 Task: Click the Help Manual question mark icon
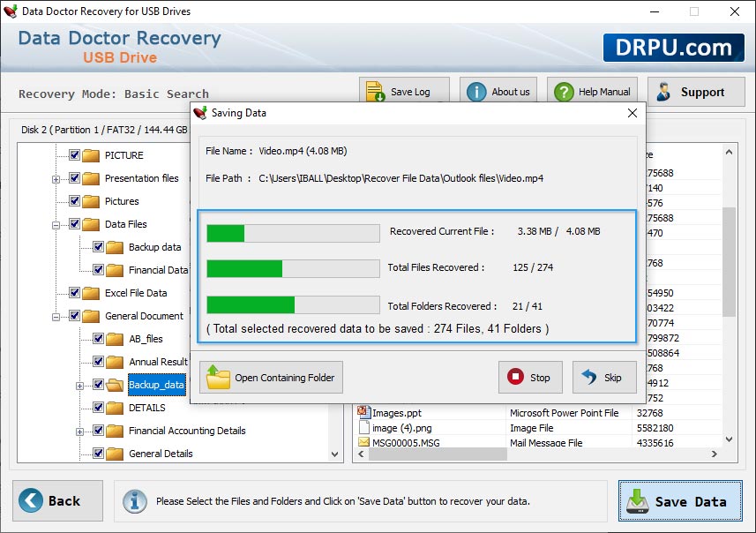tap(564, 92)
